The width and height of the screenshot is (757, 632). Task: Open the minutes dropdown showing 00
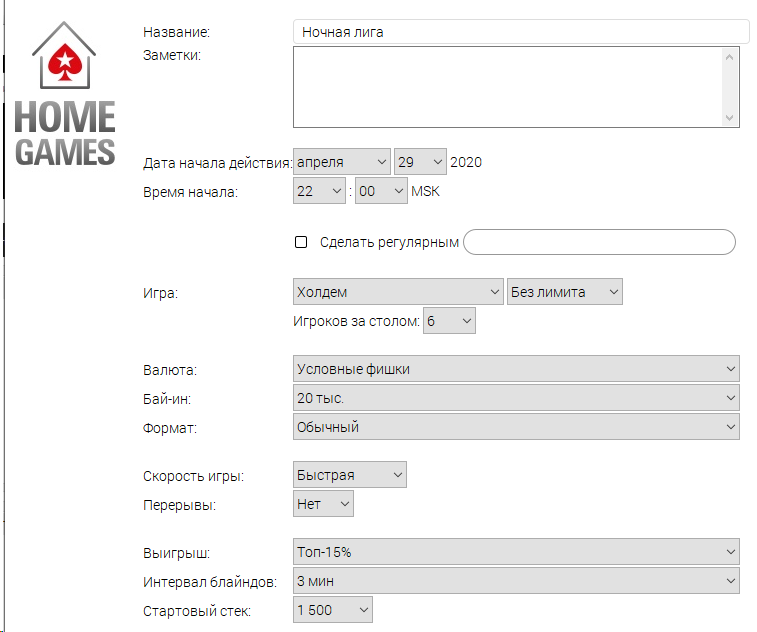381,191
